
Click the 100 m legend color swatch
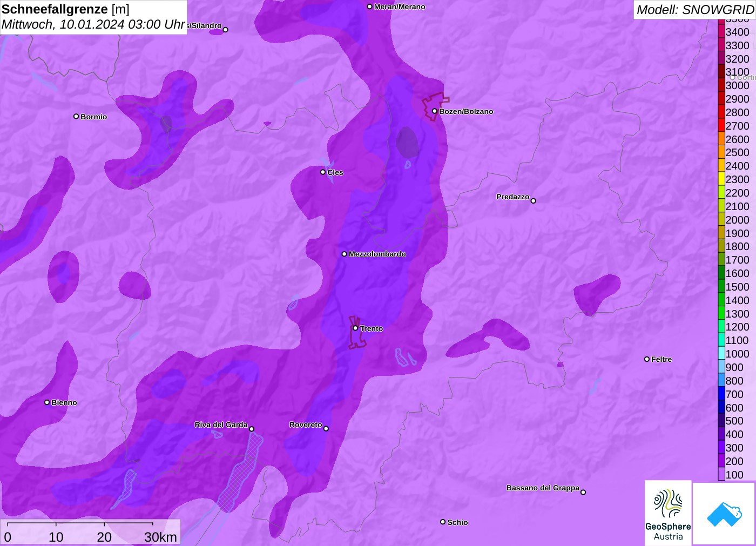(x=721, y=474)
